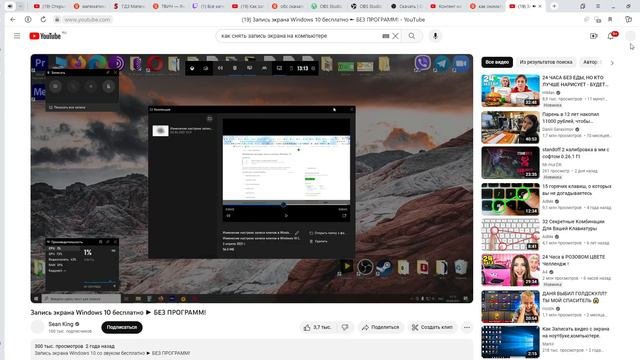Open video title Парень в 12 лет накопил
The height and width of the screenshot is (360, 640).
[x=571, y=118]
